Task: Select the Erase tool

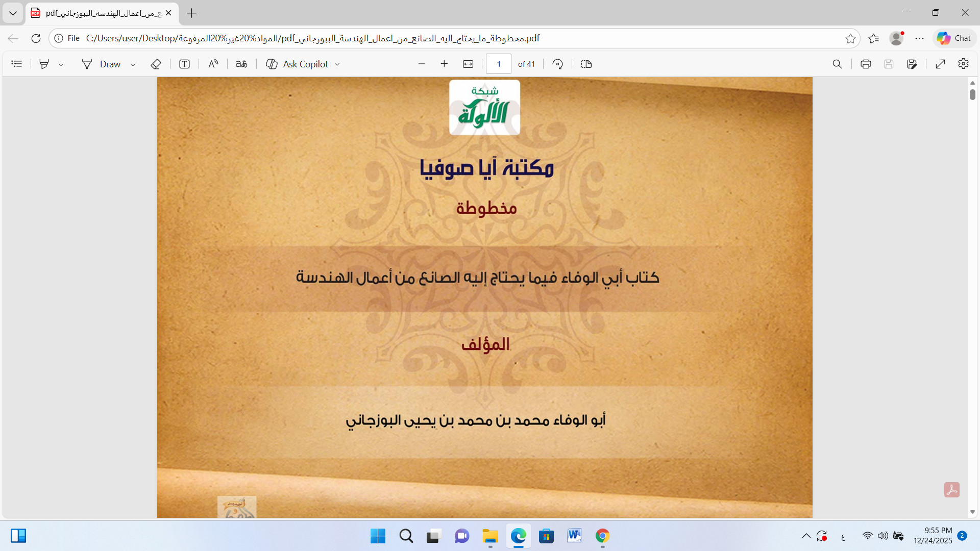Action: [x=156, y=64]
